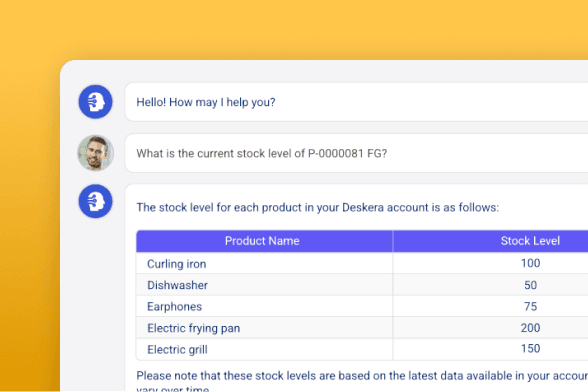Screen dimensions: 588x392
Task: Select the Curling iron row
Action: 362,263
